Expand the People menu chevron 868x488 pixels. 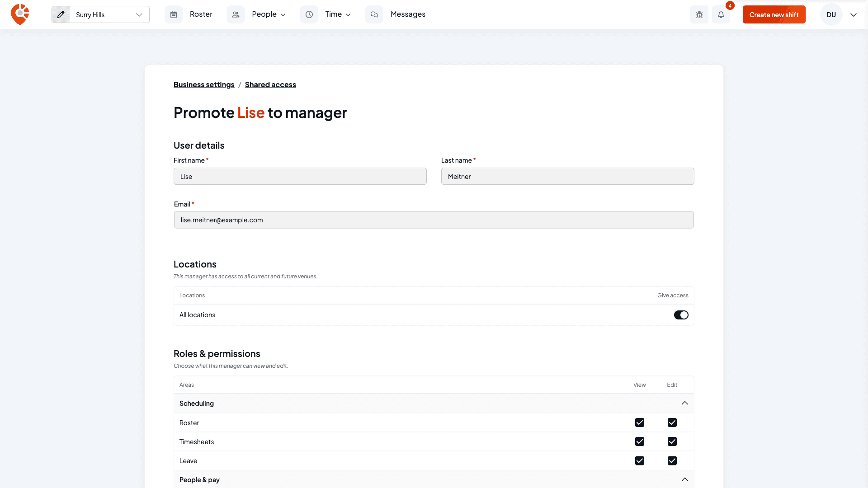tap(283, 15)
